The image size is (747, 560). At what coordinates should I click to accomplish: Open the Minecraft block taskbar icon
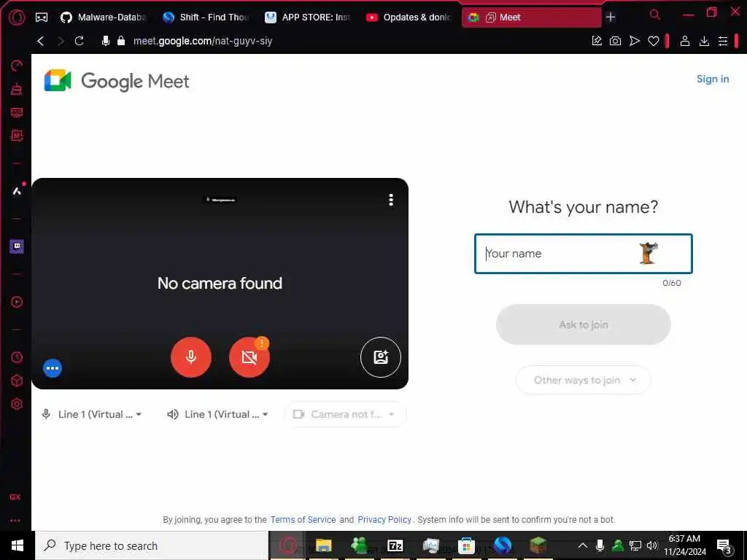coord(538,545)
